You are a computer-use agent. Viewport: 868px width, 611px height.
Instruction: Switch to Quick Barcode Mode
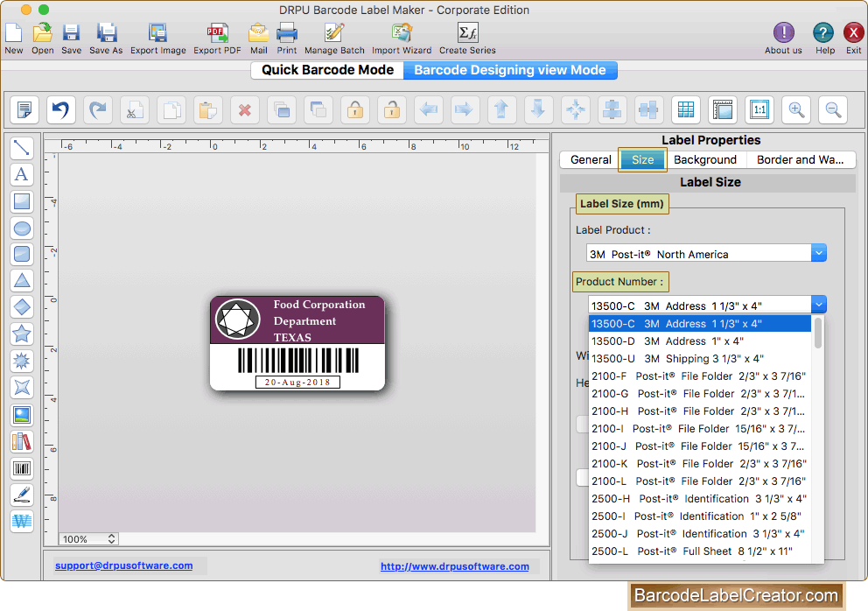[x=326, y=70]
